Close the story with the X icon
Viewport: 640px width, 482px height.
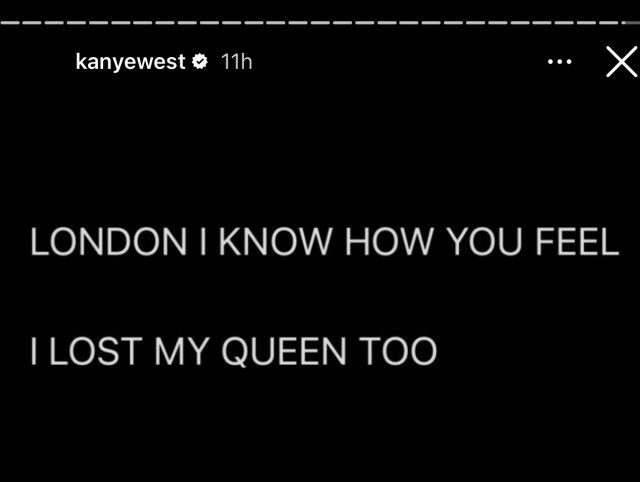(x=621, y=62)
